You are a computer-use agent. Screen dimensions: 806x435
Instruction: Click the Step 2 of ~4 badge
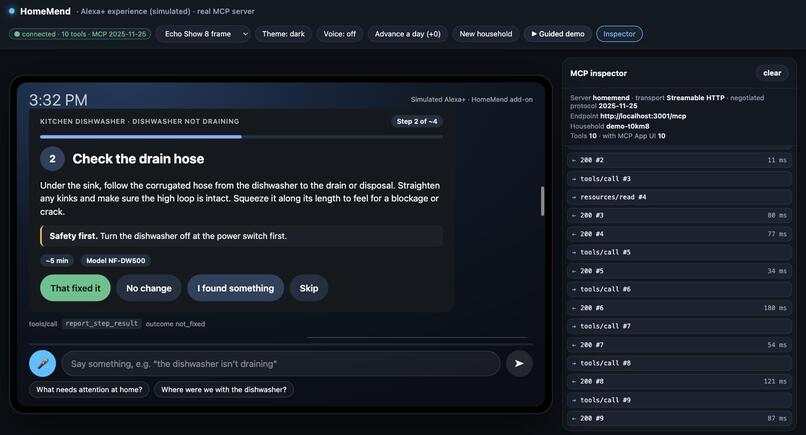(x=417, y=121)
